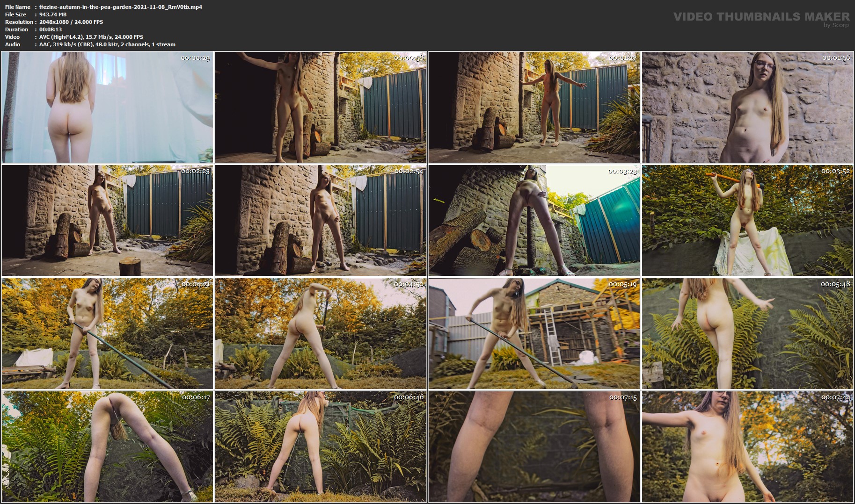Image resolution: width=855 pixels, height=504 pixels.
Task: Select the thumbnail stamped 00:02:25
Action: pyautogui.click(x=107, y=220)
